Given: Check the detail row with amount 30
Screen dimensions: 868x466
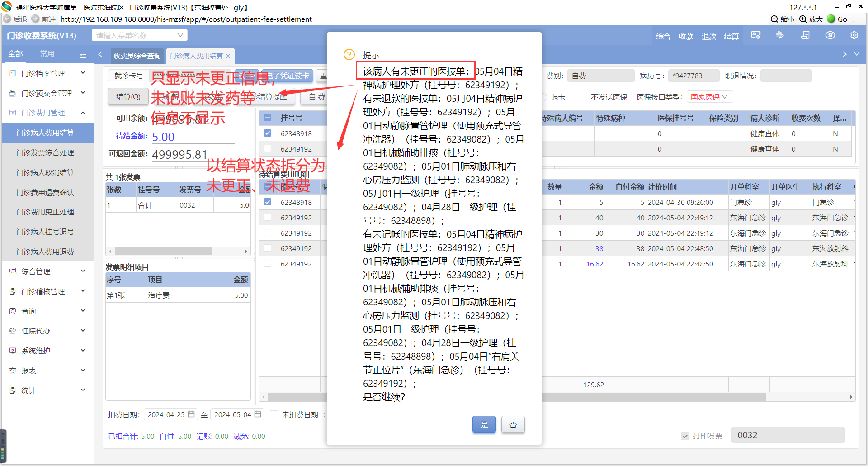Looking at the screenshot, I should coord(268,233).
